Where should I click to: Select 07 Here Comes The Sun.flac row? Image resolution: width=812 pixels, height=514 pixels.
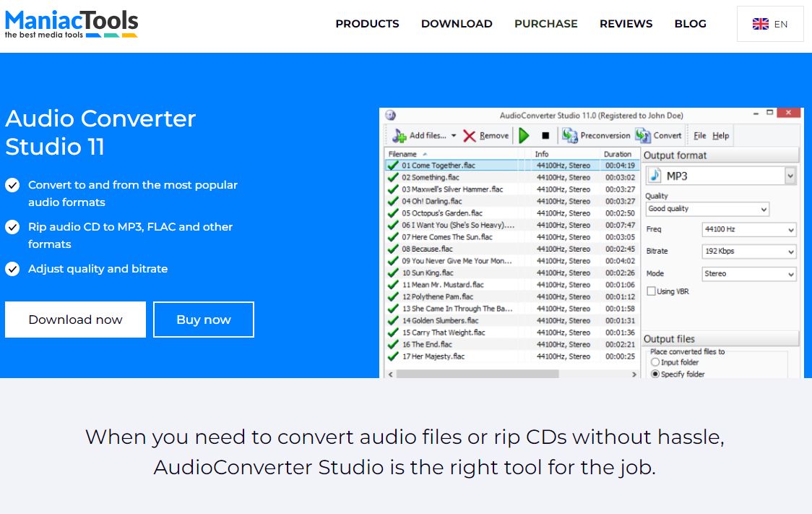click(512, 237)
